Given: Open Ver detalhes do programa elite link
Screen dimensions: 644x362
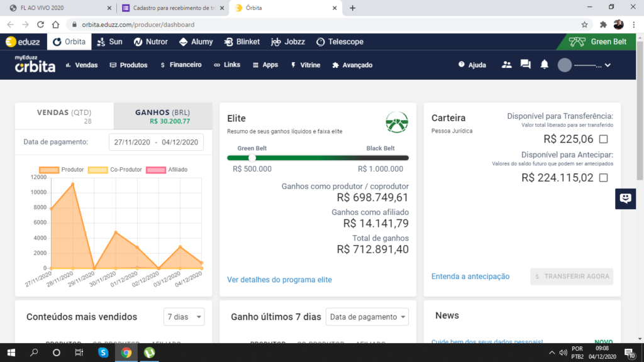Looking at the screenshot, I should pos(279,280).
